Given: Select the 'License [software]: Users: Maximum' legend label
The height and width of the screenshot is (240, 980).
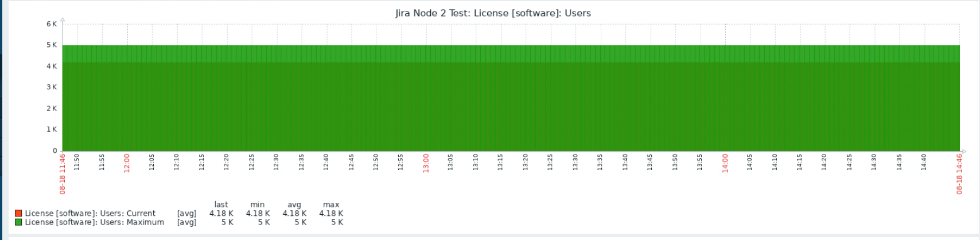Looking at the screenshot, I should [x=94, y=222].
